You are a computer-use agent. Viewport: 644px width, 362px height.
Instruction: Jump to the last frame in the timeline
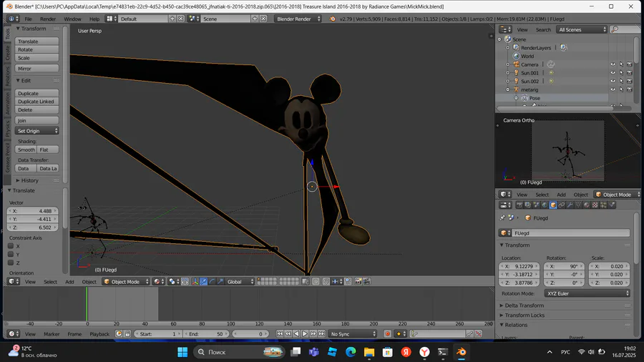(x=321, y=333)
